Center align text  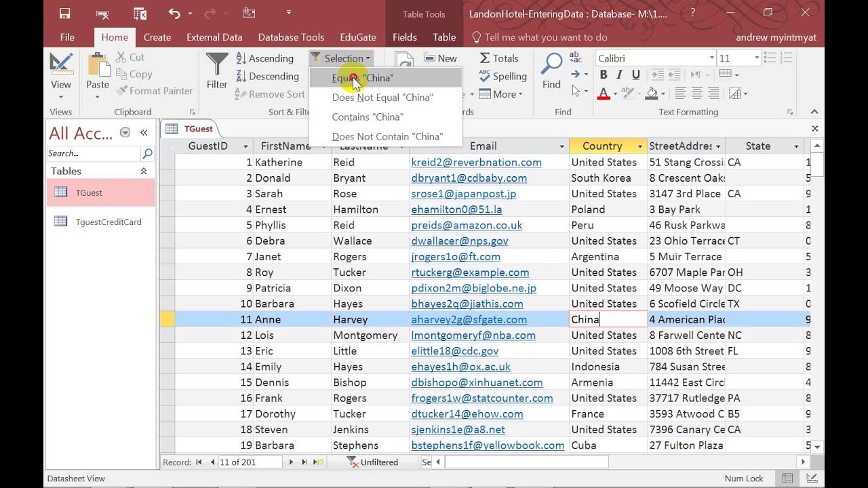[x=697, y=93]
